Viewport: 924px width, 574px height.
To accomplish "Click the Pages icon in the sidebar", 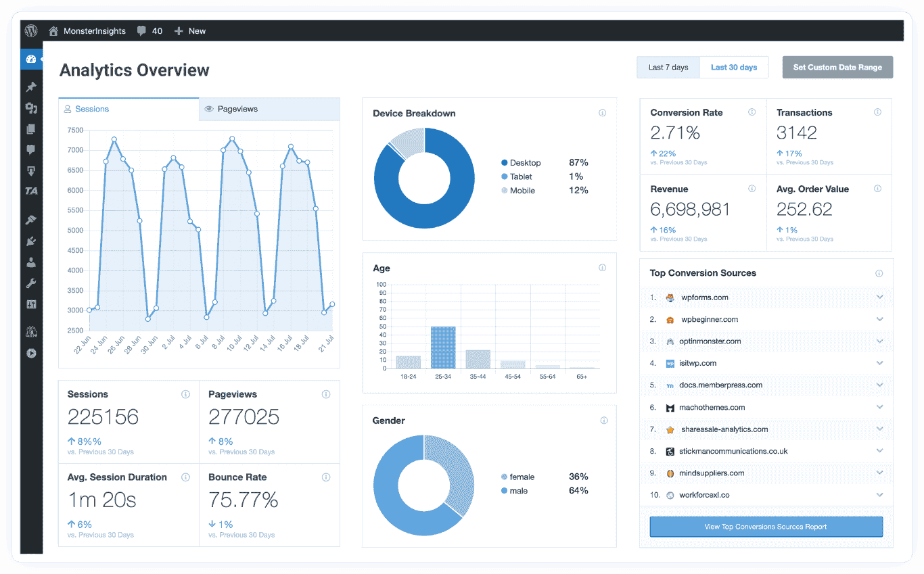I will tap(31, 128).
